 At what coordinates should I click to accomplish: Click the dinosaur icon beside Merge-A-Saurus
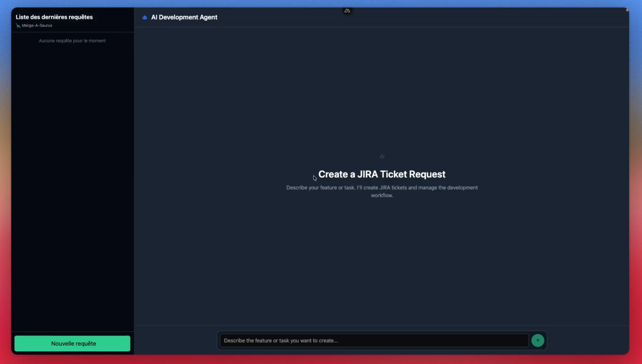pos(18,25)
